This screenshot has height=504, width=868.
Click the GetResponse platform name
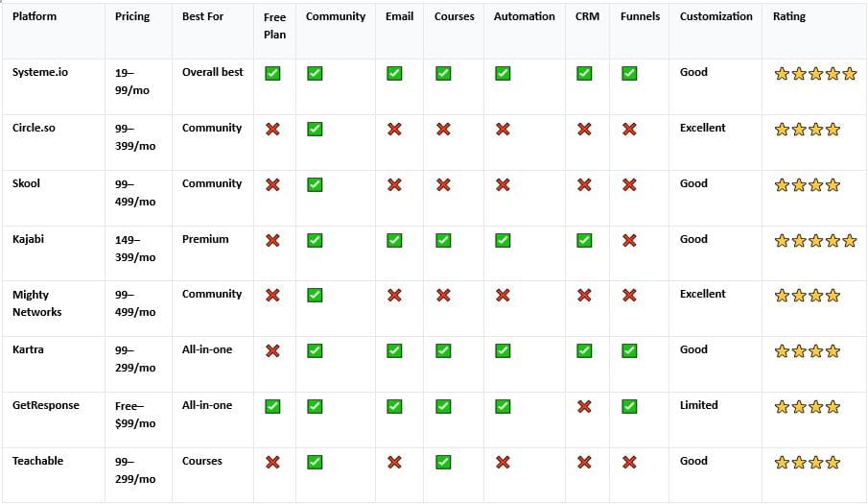click(45, 405)
